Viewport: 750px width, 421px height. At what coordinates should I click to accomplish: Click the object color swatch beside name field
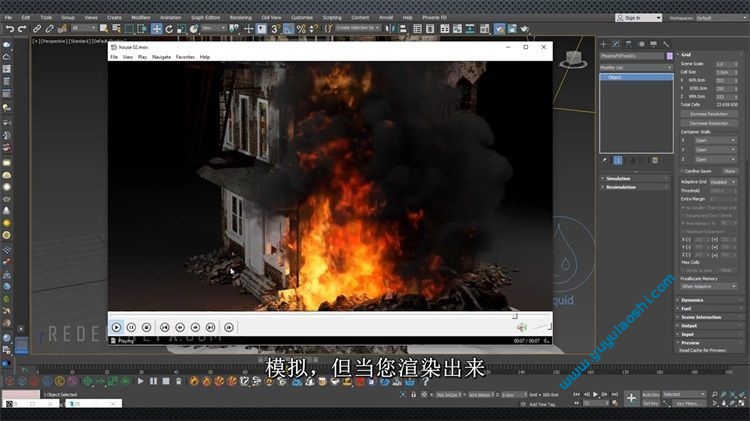point(670,56)
